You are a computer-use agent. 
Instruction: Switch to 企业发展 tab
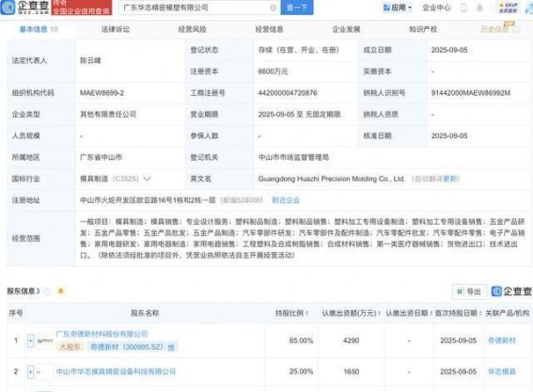click(346, 29)
